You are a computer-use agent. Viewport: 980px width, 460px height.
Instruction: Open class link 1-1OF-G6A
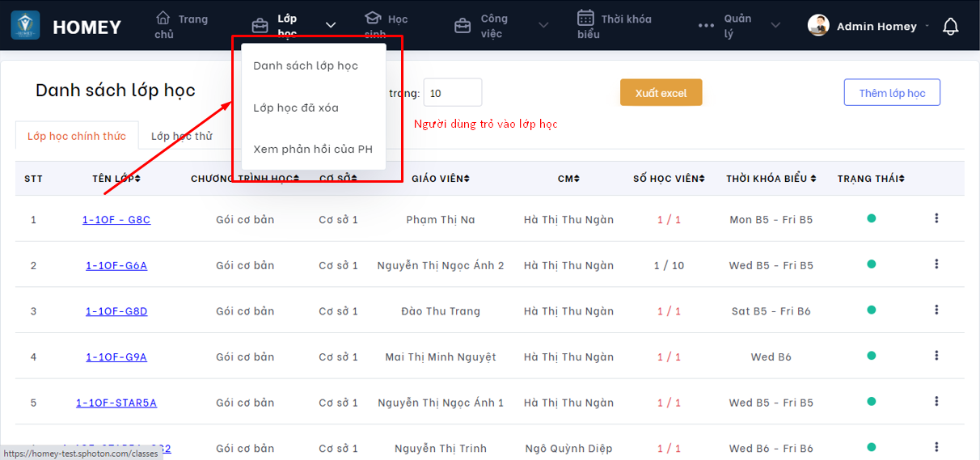coord(116,265)
